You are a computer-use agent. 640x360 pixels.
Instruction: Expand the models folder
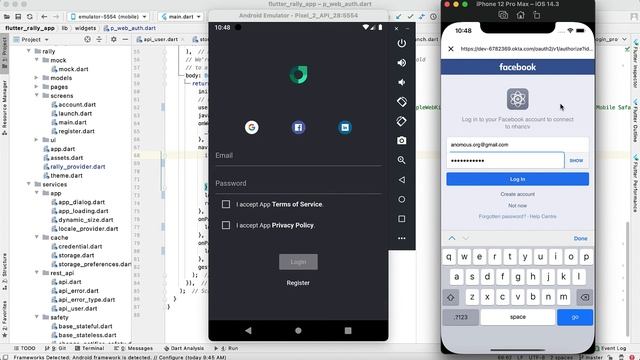(x=36, y=78)
